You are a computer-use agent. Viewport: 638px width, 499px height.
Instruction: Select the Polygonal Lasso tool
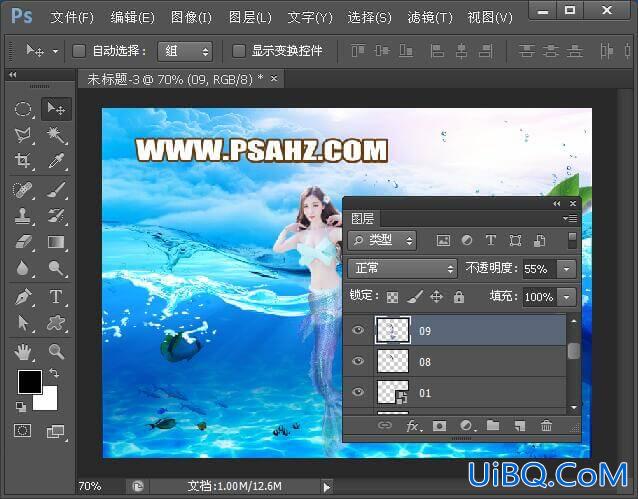click(x=23, y=135)
